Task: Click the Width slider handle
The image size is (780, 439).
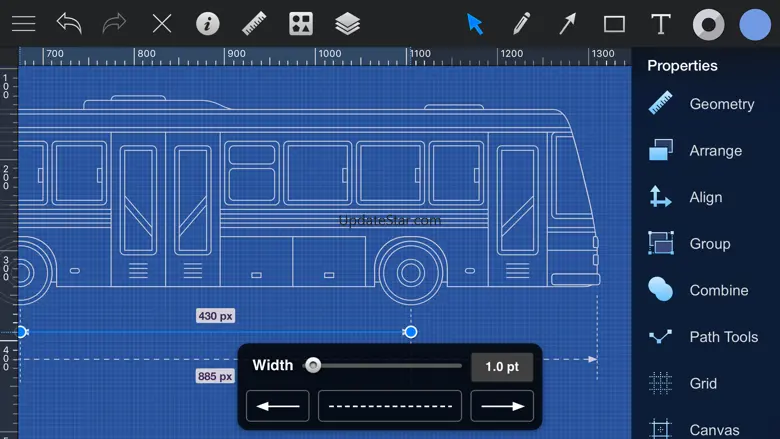Action: tap(313, 366)
